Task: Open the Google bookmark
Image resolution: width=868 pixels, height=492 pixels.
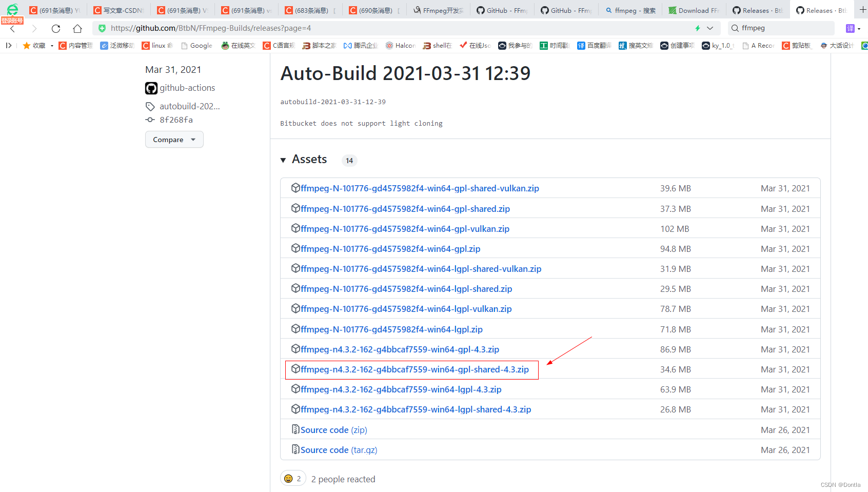Action: coord(196,46)
